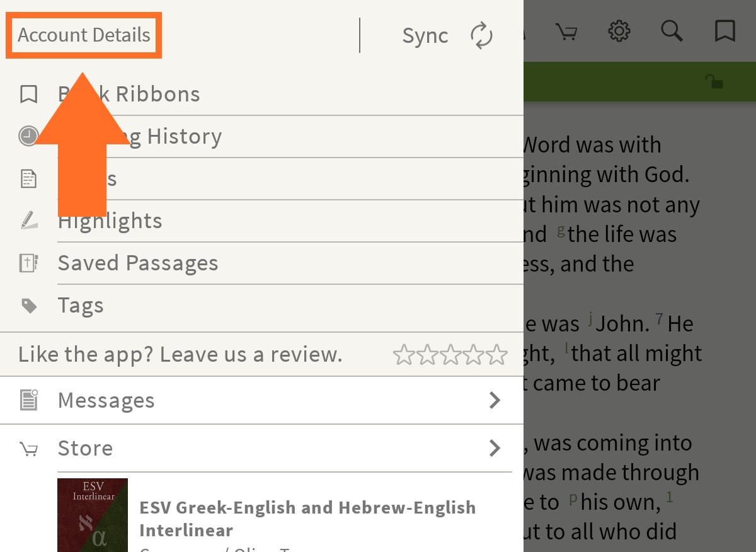Open the shopping cart in top toolbar
The width and height of the screenshot is (756, 552).
coord(566,31)
